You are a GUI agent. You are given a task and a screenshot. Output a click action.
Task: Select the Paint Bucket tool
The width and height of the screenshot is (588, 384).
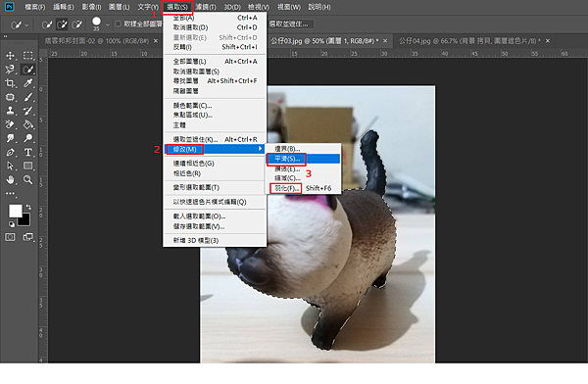pos(28,124)
